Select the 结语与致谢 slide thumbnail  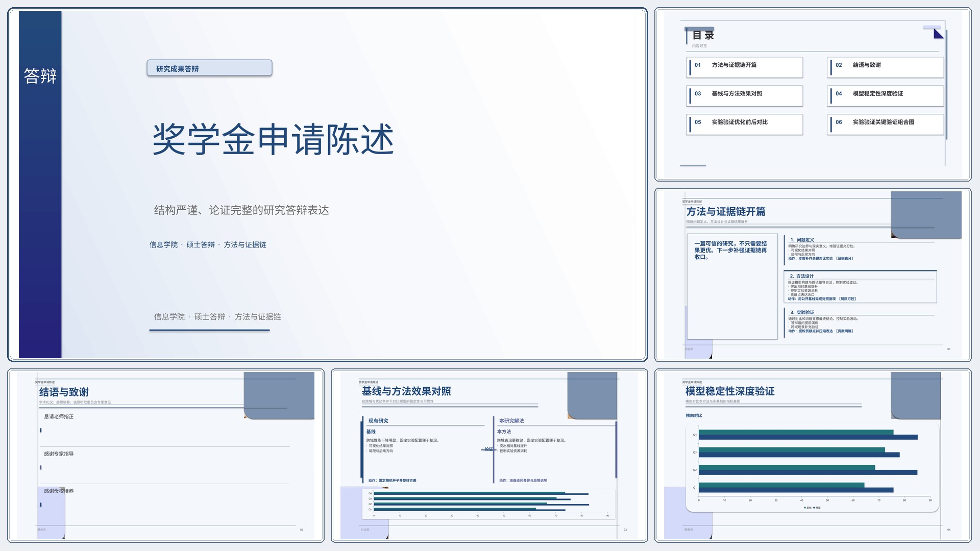point(166,456)
